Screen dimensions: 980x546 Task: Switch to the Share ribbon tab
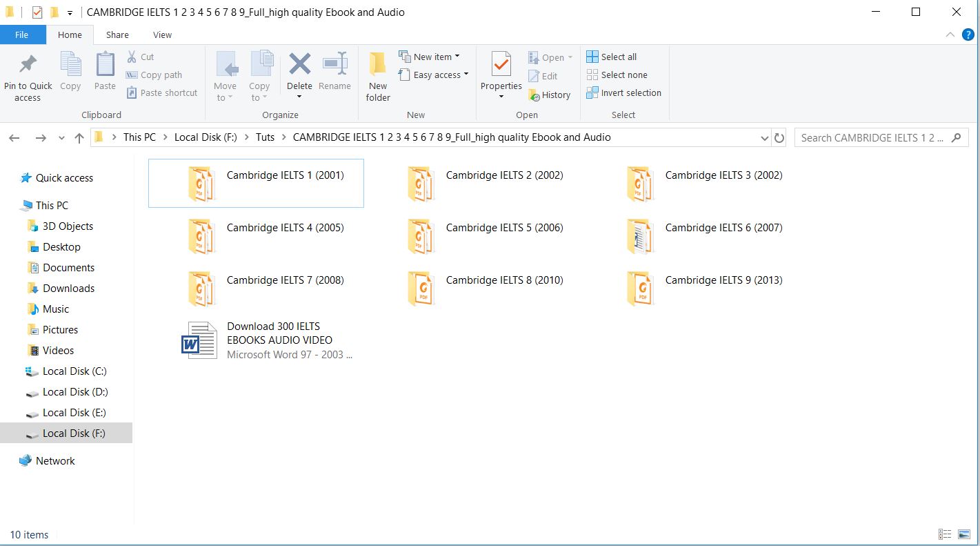point(117,35)
